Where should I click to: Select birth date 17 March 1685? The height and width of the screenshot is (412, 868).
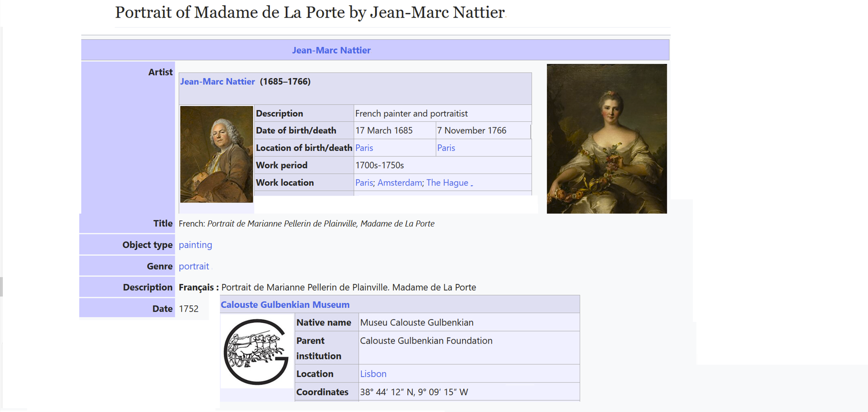click(384, 130)
